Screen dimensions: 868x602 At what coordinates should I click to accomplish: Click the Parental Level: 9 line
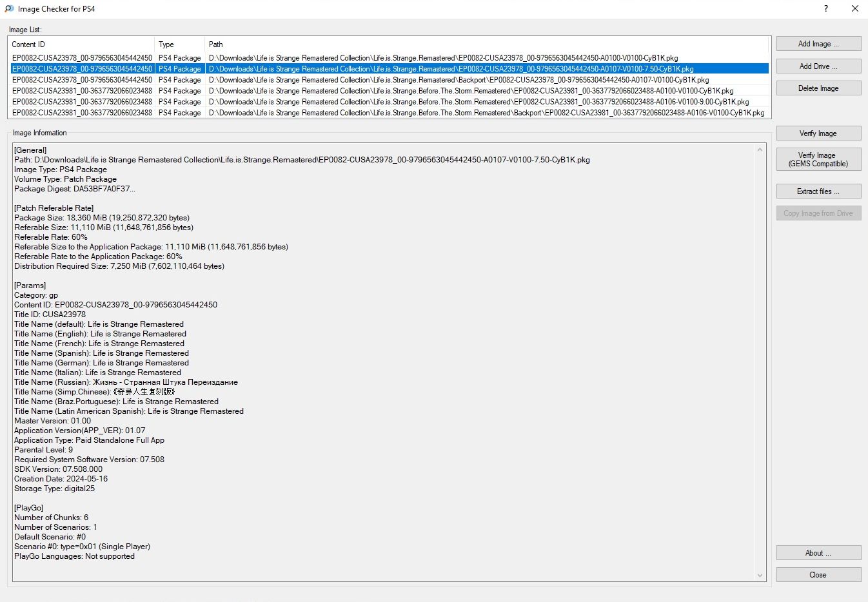click(x=43, y=450)
